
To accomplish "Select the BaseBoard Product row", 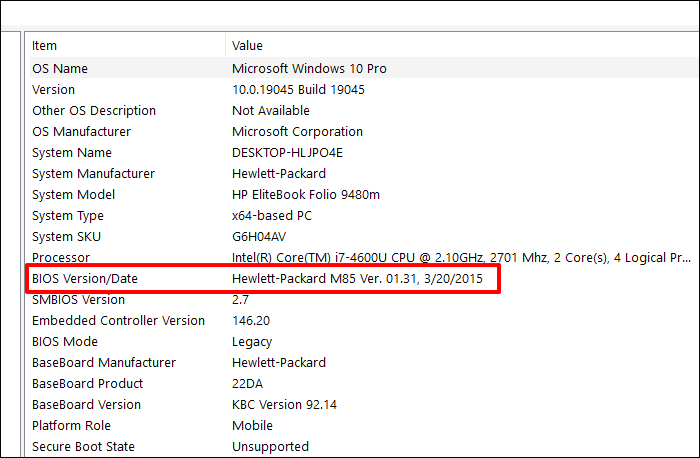I will click(x=88, y=384).
